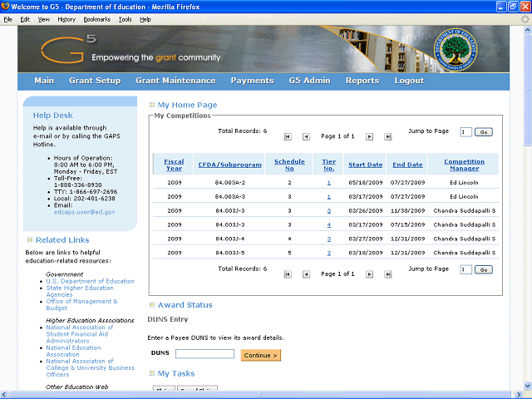Click into the DUNS text input field
This screenshot has width=532, height=399.
204,354
